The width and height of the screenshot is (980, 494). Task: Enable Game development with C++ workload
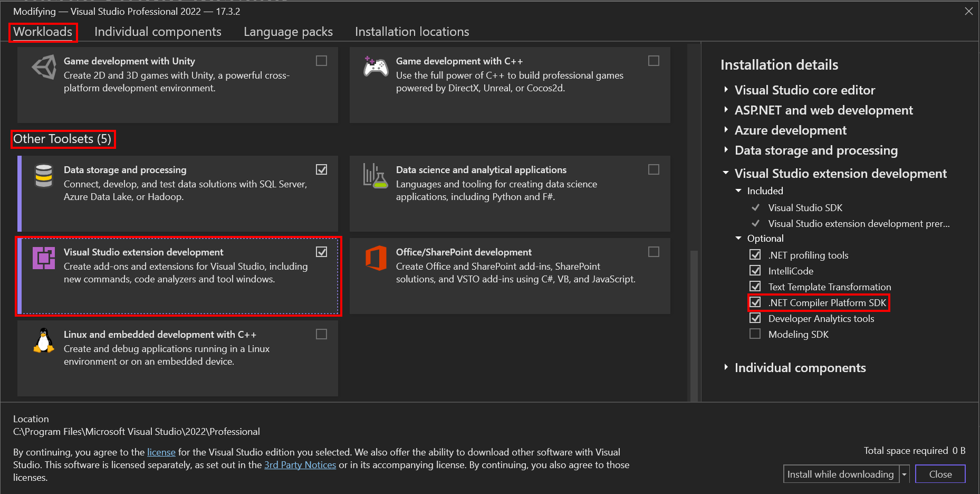tap(654, 61)
